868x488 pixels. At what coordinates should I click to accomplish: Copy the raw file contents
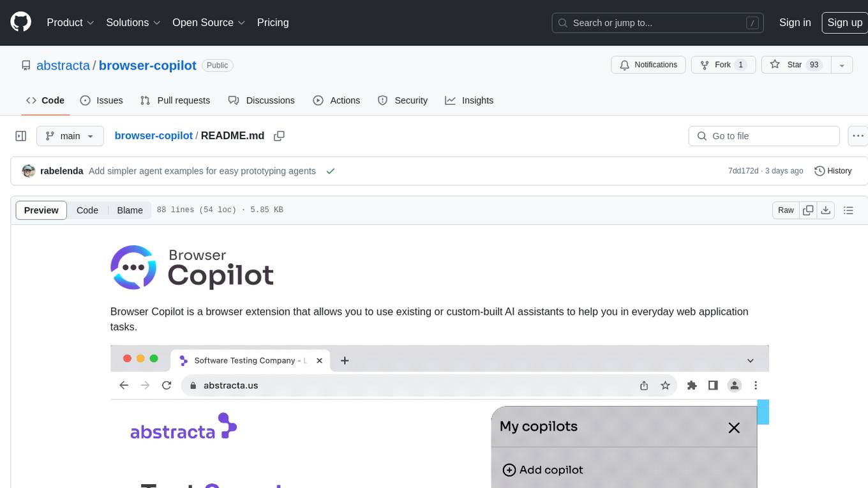(808, 210)
